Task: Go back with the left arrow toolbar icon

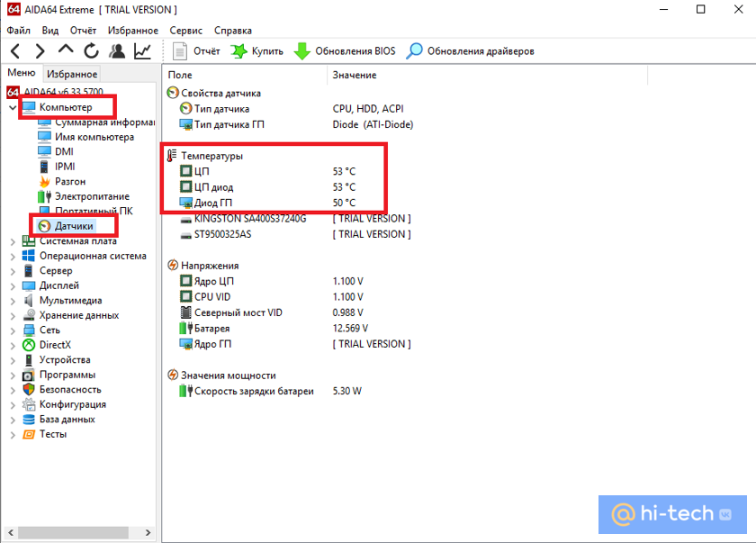Action: 15,50
